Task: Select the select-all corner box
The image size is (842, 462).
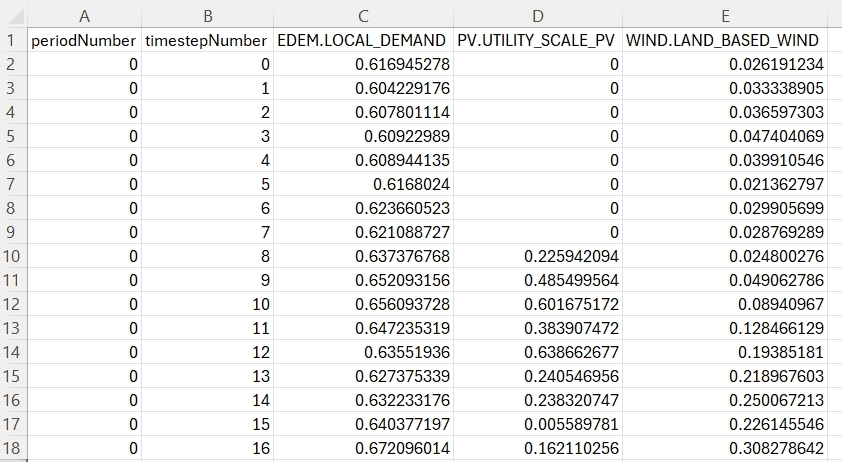Action: (x=12, y=15)
